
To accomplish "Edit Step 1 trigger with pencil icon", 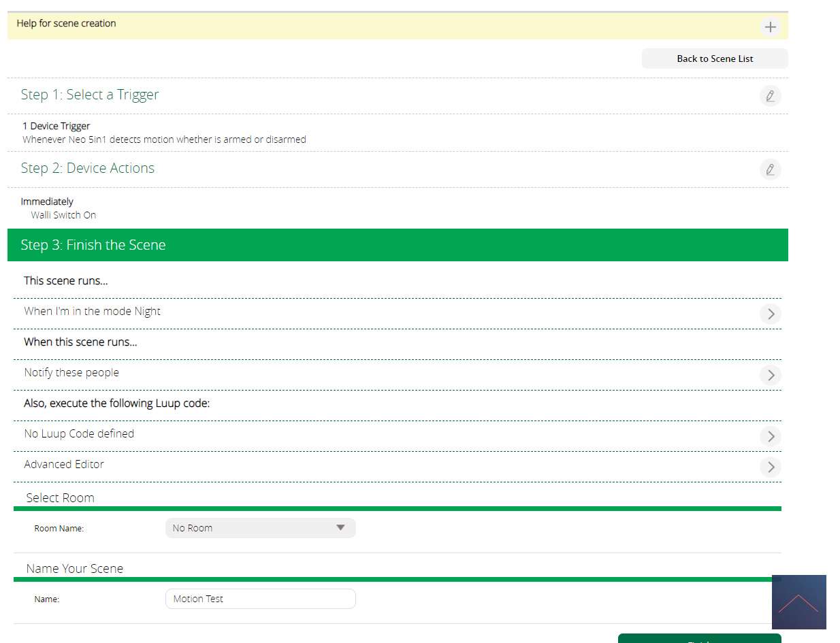I will 770,96.
